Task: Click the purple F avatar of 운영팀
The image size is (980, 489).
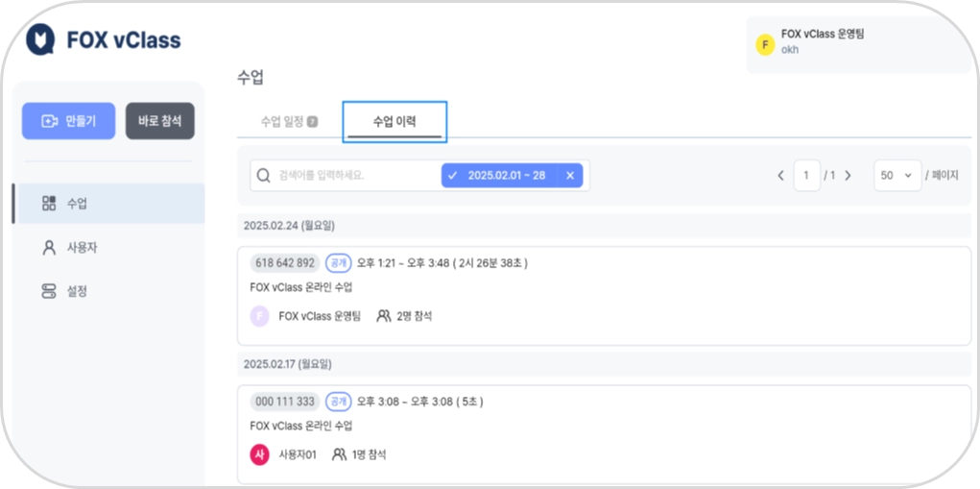Action: (259, 316)
